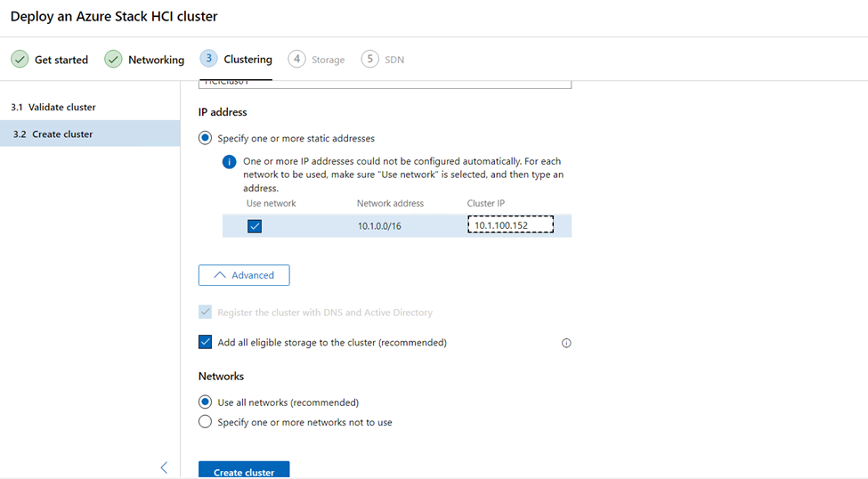This screenshot has width=868, height=479.
Task: Click the step 5 SDN circle icon
Action: pyautogui.click(x=369, y=59)
